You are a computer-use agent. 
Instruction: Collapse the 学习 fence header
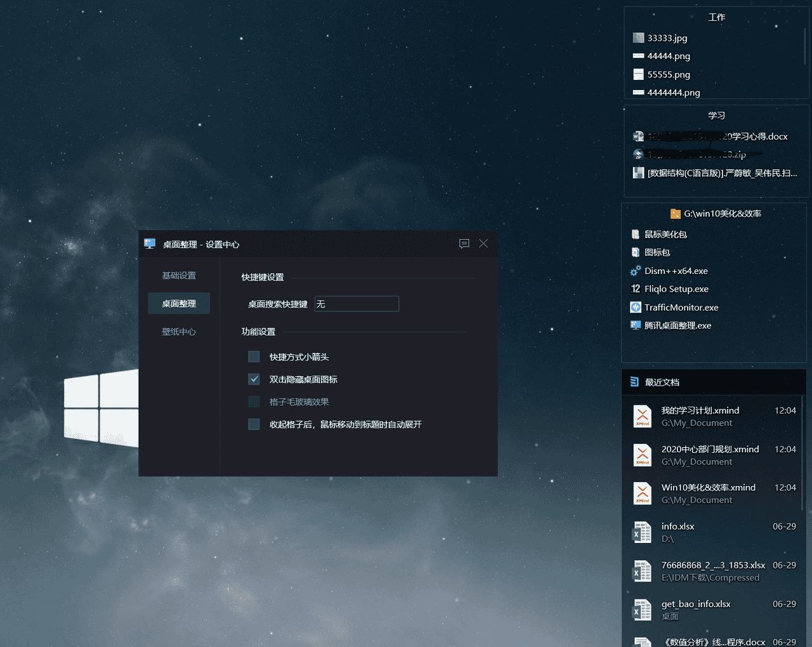point(716,115)
